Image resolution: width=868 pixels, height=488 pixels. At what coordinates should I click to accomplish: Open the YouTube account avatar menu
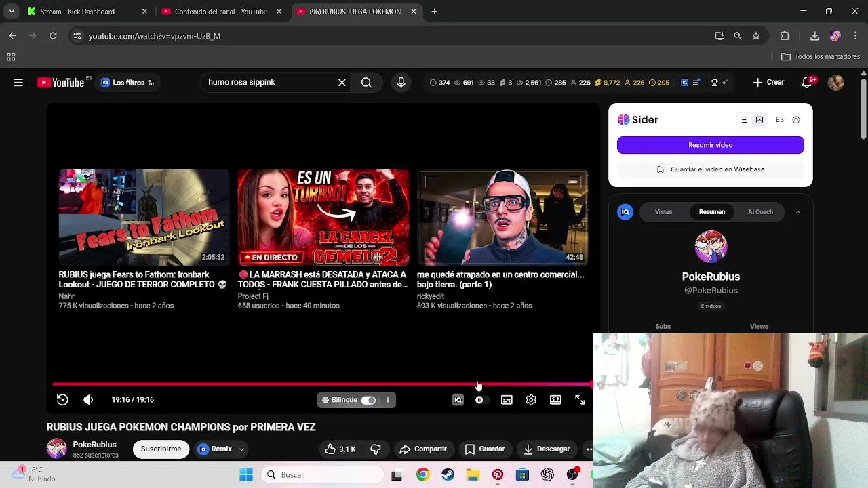pos(835,83)
